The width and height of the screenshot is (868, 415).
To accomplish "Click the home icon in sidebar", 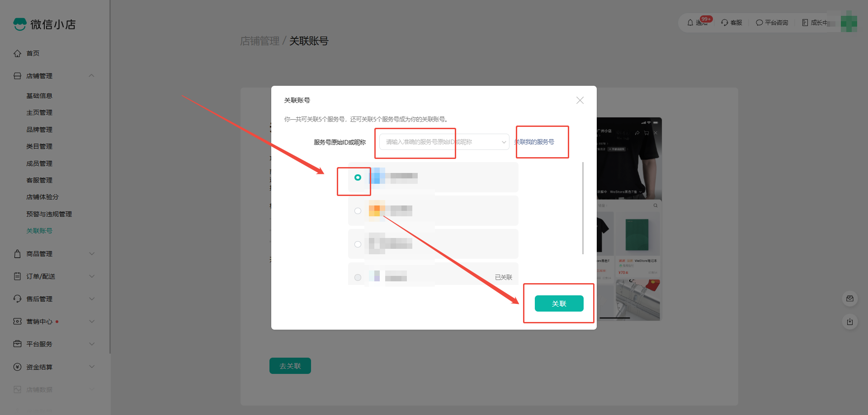I will coord(17,53).
